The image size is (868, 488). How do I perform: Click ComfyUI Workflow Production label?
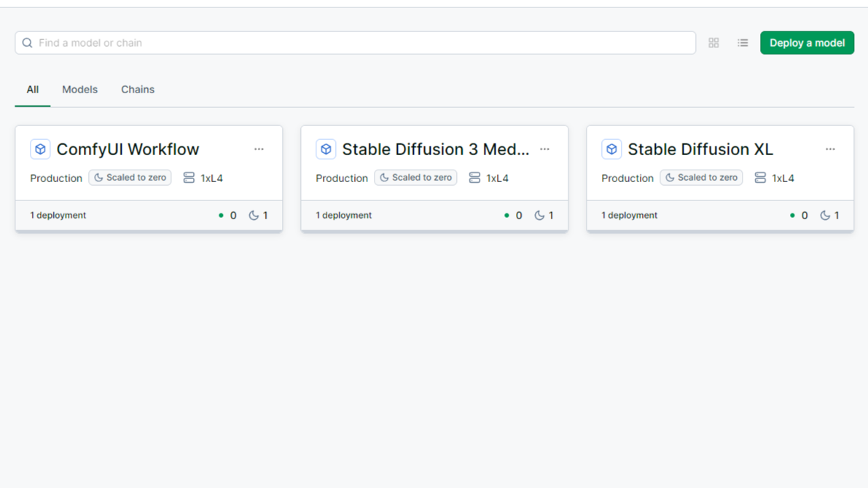[56, 178]
